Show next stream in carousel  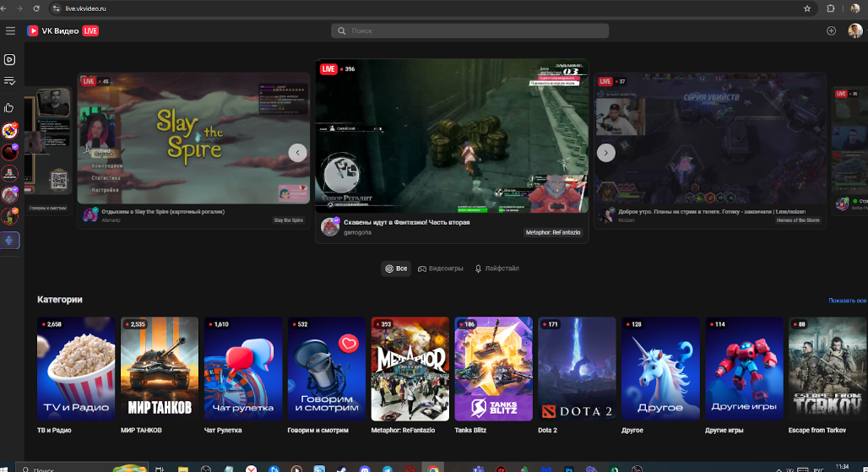606,153
